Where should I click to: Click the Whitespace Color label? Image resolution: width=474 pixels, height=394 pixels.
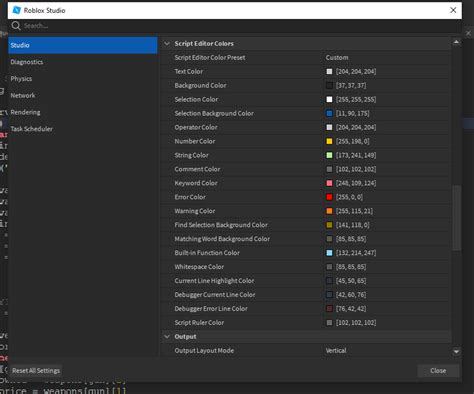pyautogui.click(x=199, y=267)
